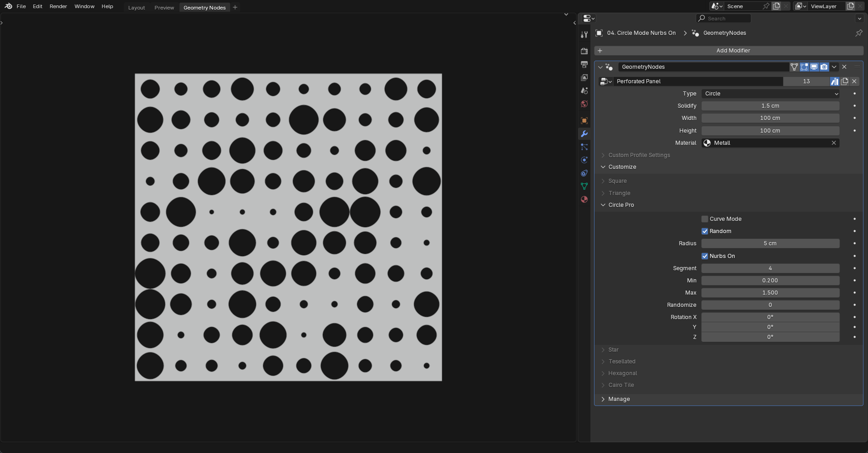
Task: Open the green Object Data properties tab
Action: click(584, 186)
